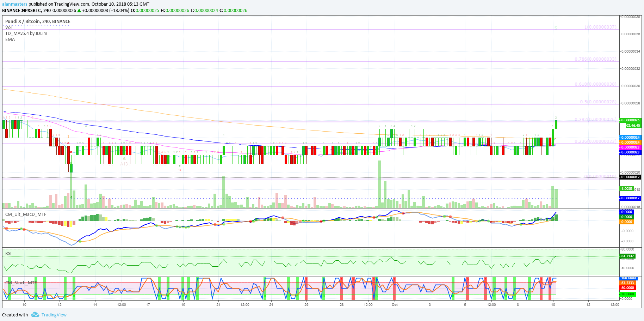Click the 17 date on the time axis

click(148, 304)
